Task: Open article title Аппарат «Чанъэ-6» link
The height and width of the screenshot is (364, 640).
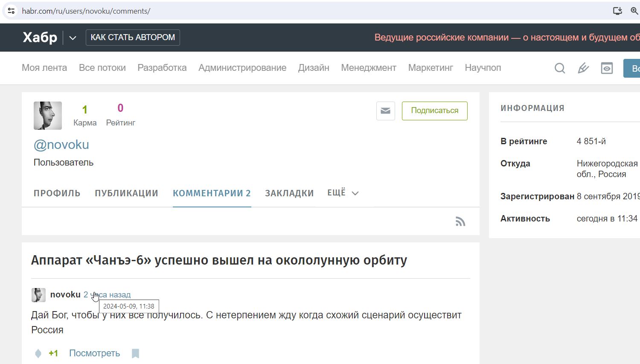Action: [219, 260]
